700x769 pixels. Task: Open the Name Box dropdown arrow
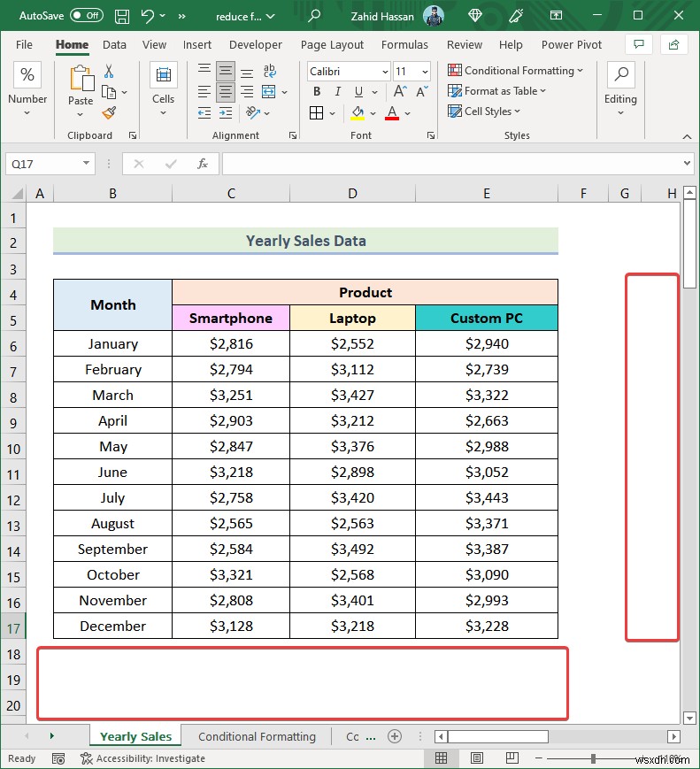click(x=87, y=164)
